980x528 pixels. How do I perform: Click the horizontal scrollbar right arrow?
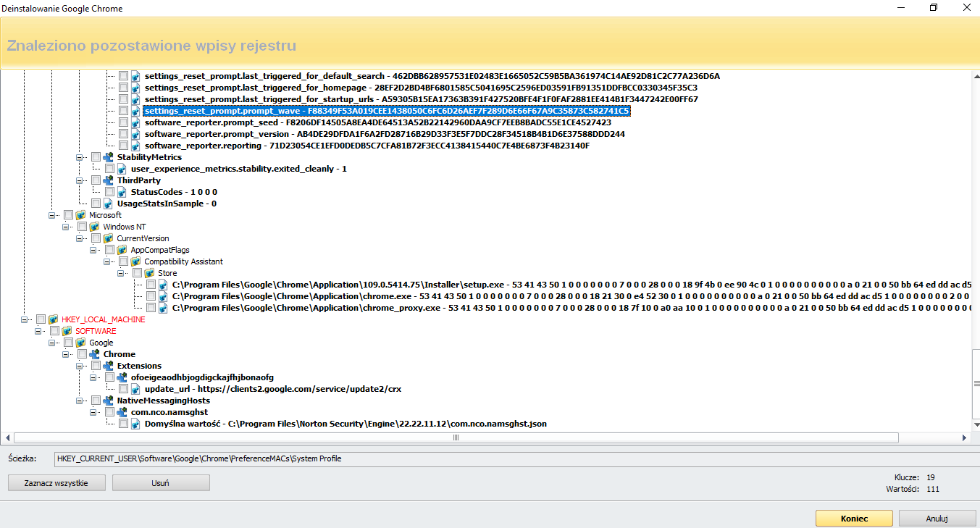pos(965,437)
